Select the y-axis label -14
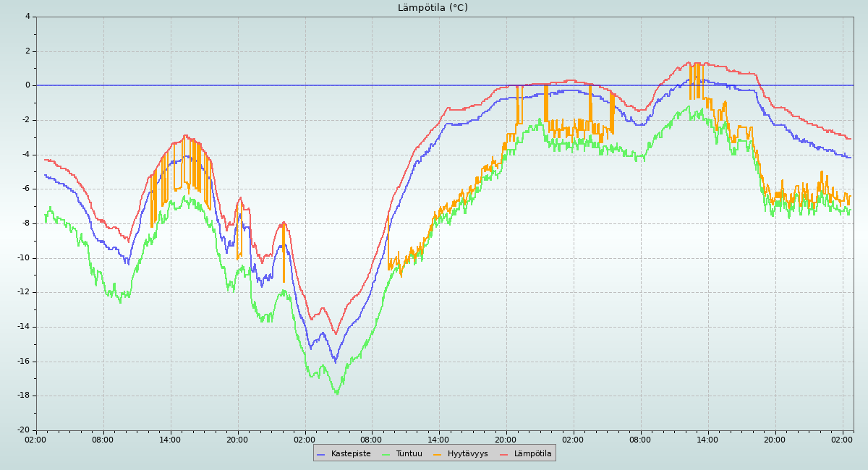This screenshot has height=470, width=868. pos(24,327)
